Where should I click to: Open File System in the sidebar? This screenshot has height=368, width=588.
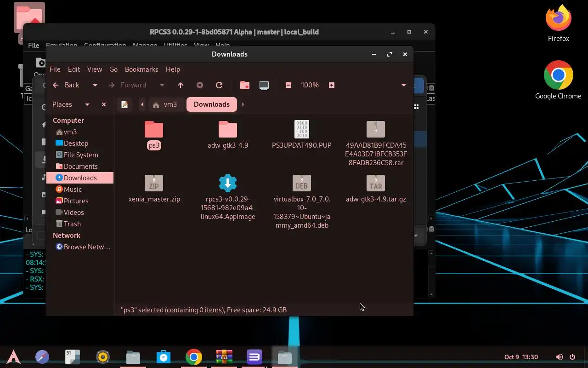[80, 155]
